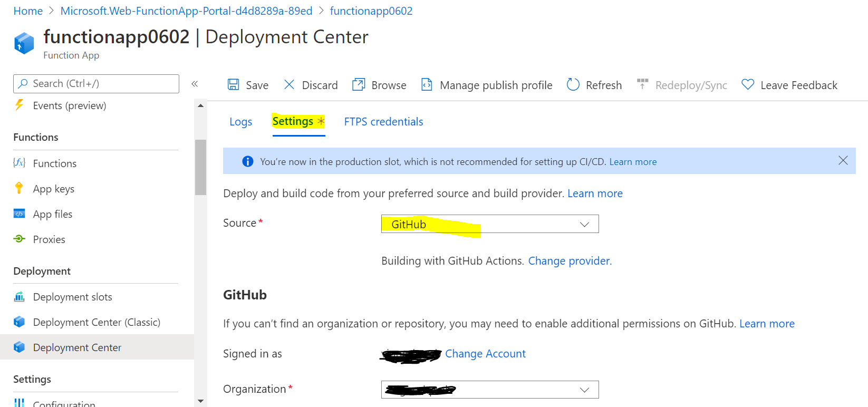Click the Browse external link icon
The height and width of the screenshot is (407, 868).
359,84
